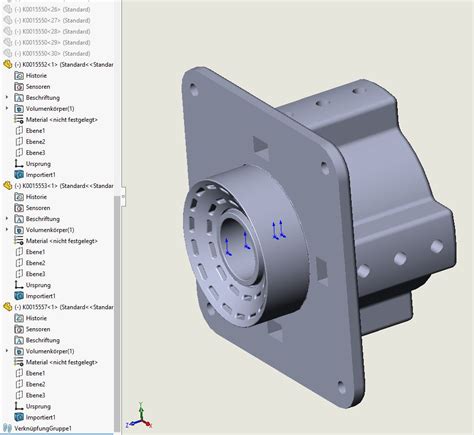Select Ebene1 plane icon under K0015557<1>

coord(19,373)
